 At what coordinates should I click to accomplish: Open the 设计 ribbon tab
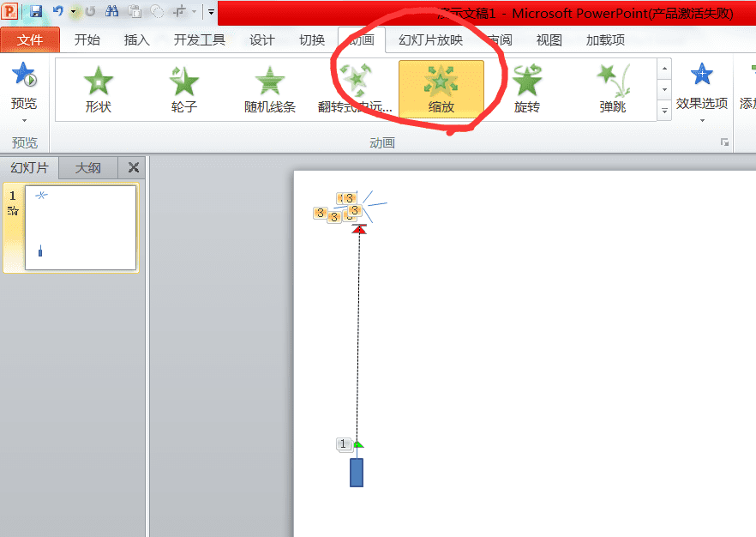coord(261,40)
